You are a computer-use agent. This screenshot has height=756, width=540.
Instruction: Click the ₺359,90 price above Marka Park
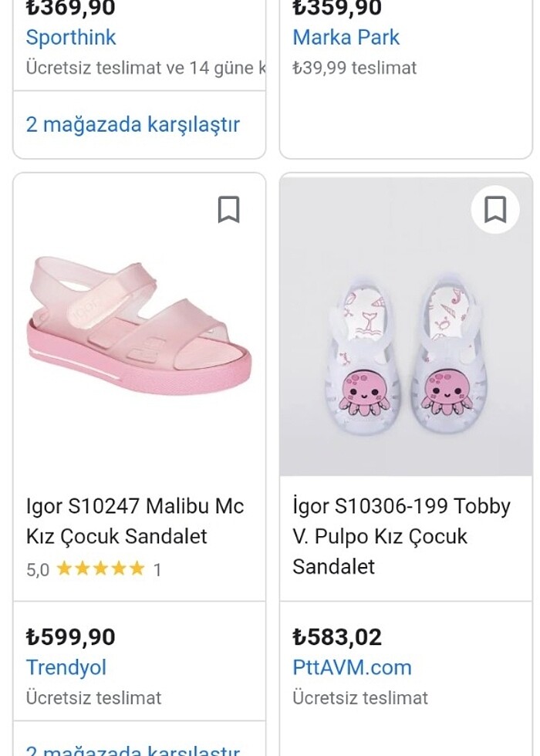337,9
